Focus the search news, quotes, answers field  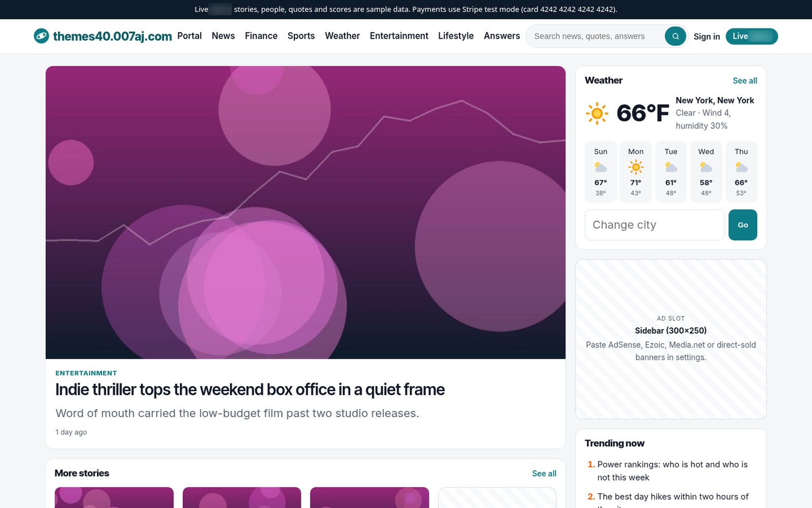596,36
